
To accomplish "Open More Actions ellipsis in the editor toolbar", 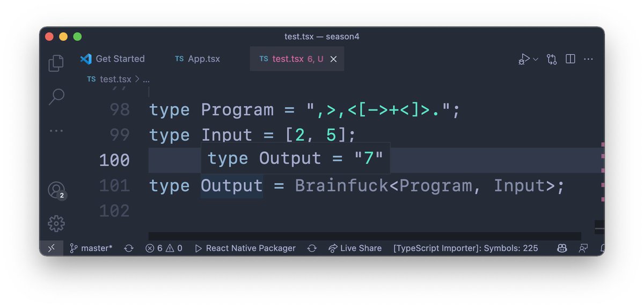I will (588, 59).
